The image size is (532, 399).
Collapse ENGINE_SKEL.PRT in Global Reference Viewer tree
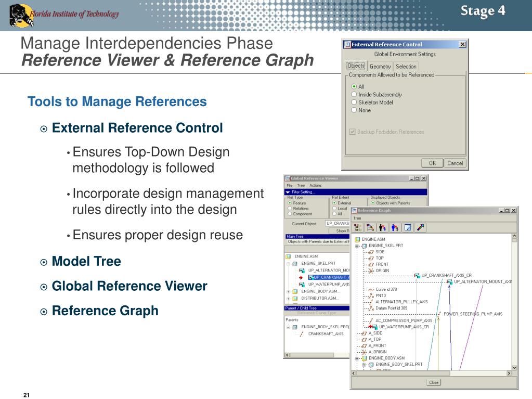[x=288, y=264]
